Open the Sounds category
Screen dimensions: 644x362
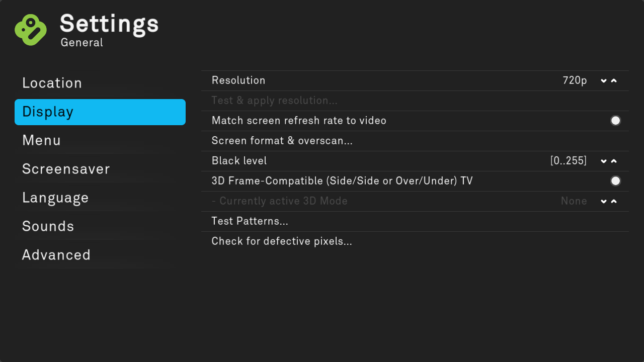(x=48, y=226)
